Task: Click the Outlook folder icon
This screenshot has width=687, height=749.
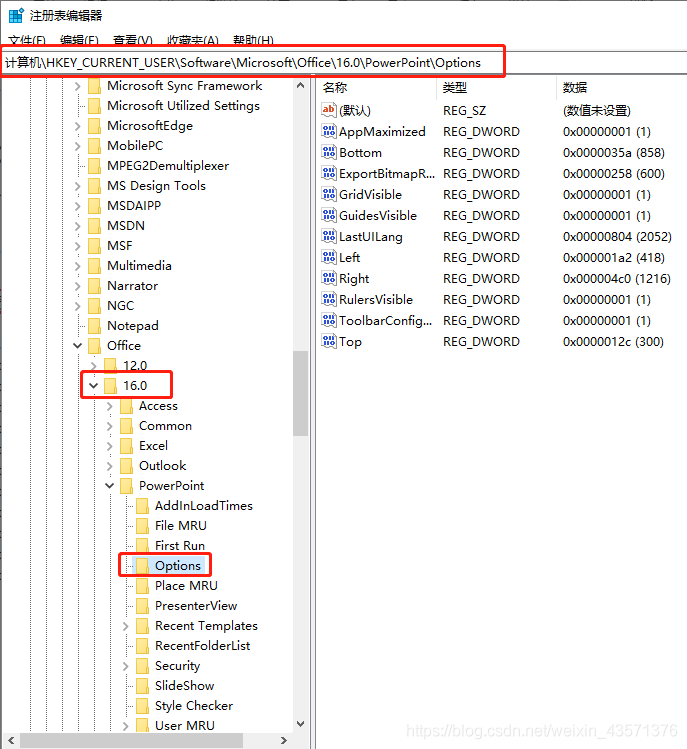Action: point(127,466)
